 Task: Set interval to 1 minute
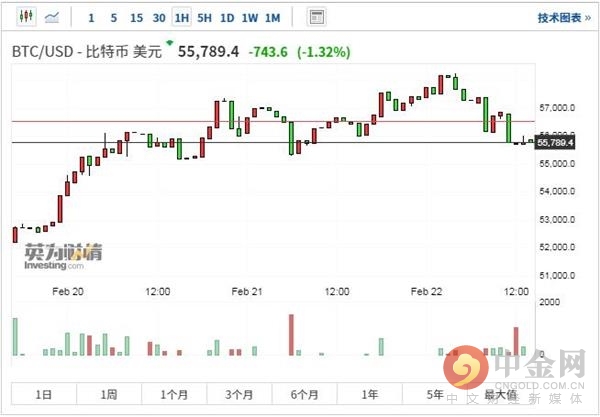pos(91,18)
